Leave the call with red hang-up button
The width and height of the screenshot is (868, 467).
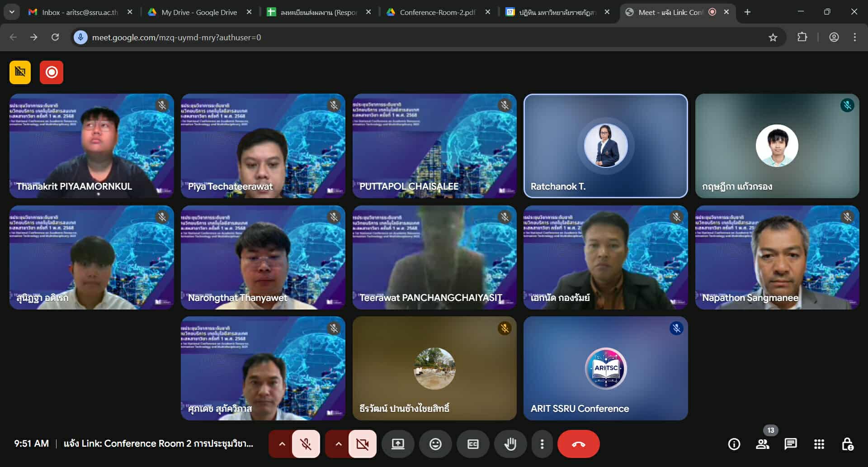(578, 444)
